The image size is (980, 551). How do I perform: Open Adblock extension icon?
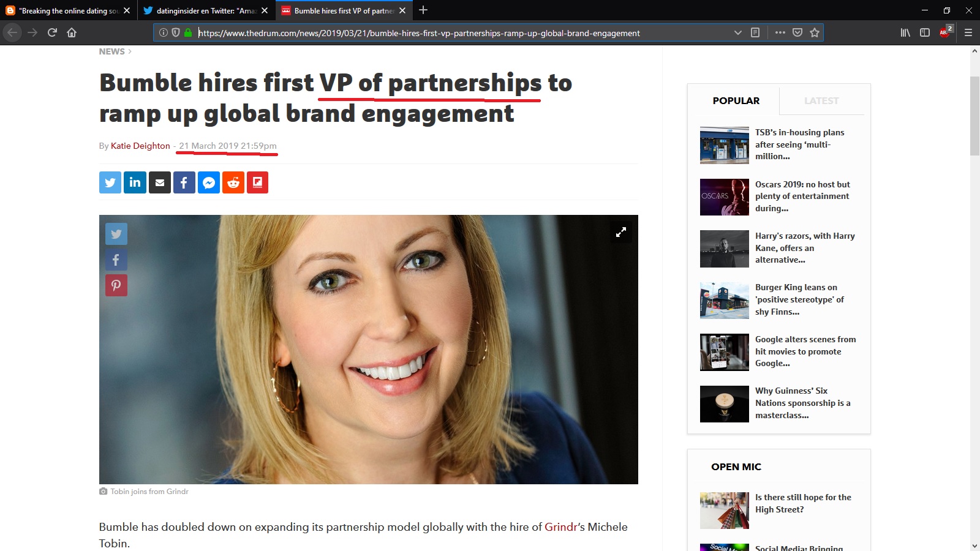(x=945, y=32)
